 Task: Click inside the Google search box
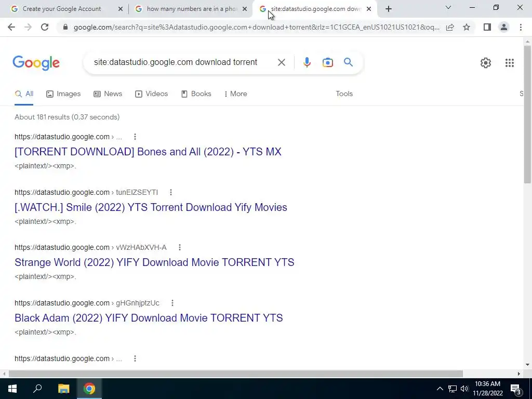pyautogui.click(x=177, y=62)
